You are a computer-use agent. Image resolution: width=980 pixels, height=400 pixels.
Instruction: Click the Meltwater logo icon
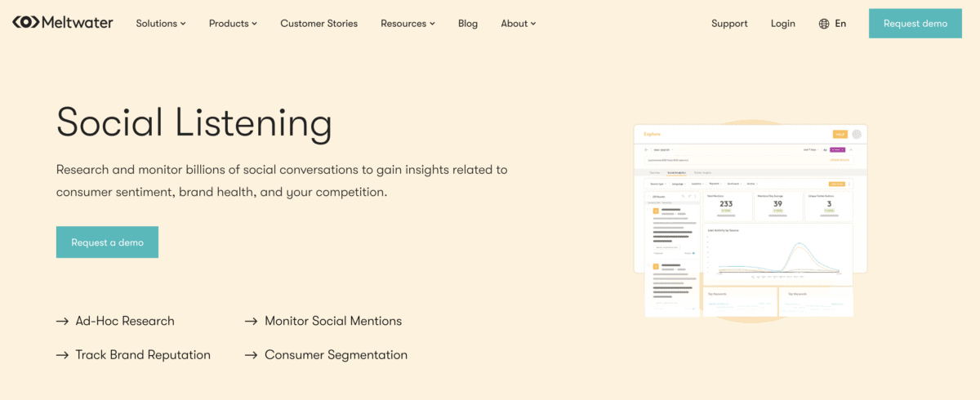coord(25,22)
